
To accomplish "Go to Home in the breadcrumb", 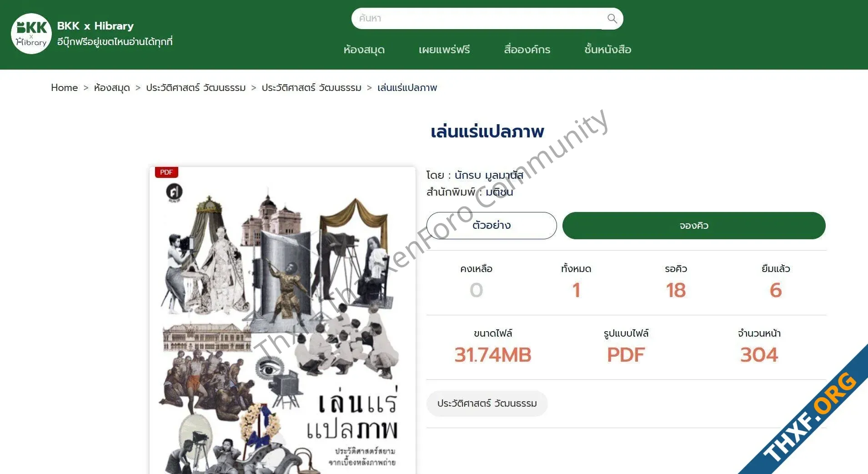I will [64, 88].
